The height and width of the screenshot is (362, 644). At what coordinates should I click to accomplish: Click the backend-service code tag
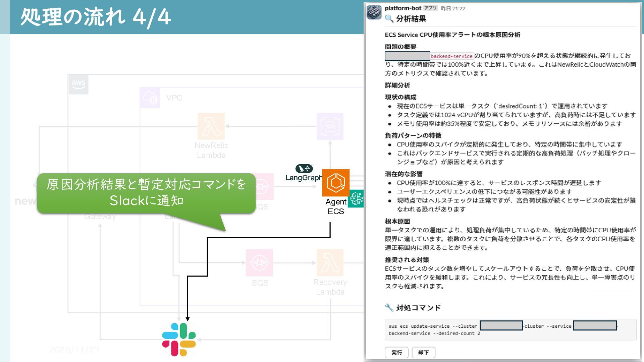pos(451,56)
